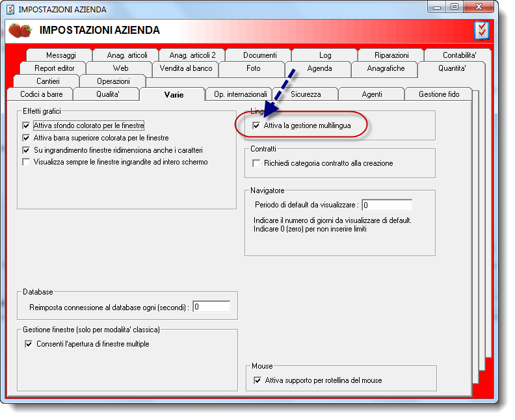Open the Messaggi tab
The height and width of the screenshot is (420, 515).
click(x=60, y=55)
